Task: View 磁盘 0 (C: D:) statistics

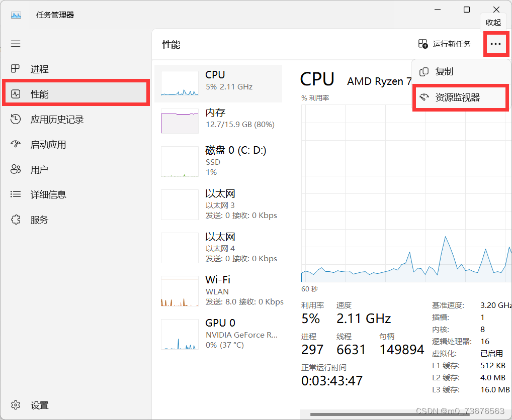Action: point(221,161)
